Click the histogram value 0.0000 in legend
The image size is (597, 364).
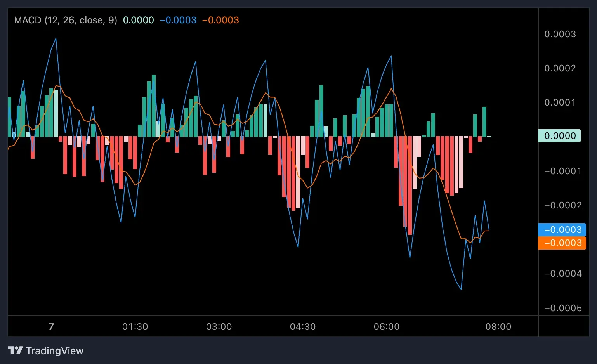pyautogui.click(x=139, y=20)
